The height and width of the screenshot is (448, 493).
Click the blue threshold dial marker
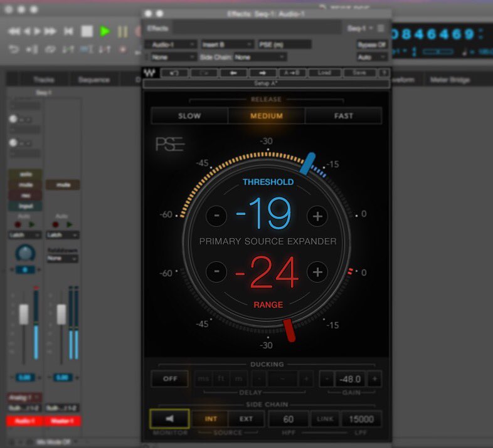307,164
